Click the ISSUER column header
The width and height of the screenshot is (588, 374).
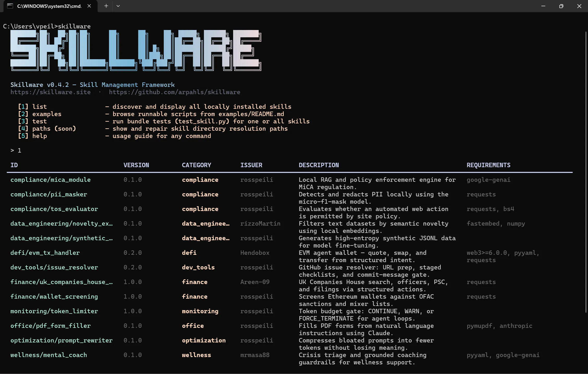[251, 165]
